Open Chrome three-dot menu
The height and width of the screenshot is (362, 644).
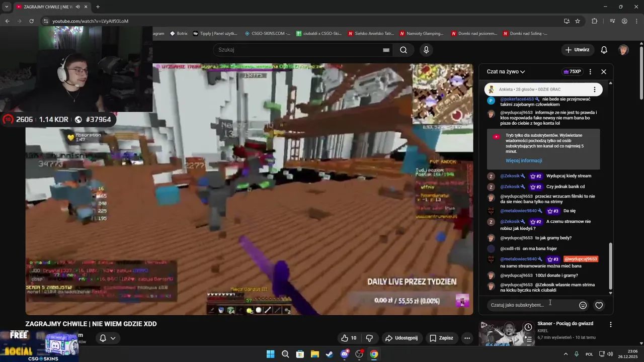[636, 21]
